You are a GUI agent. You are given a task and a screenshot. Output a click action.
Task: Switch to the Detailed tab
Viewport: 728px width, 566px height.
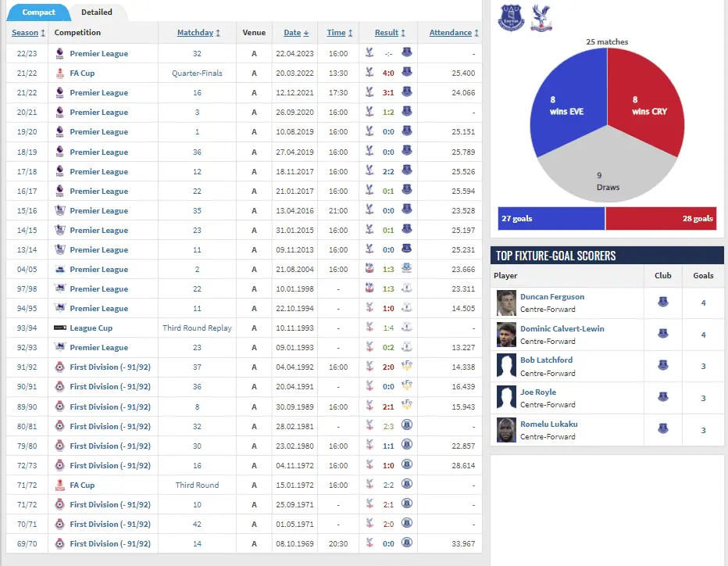(97, 12)
